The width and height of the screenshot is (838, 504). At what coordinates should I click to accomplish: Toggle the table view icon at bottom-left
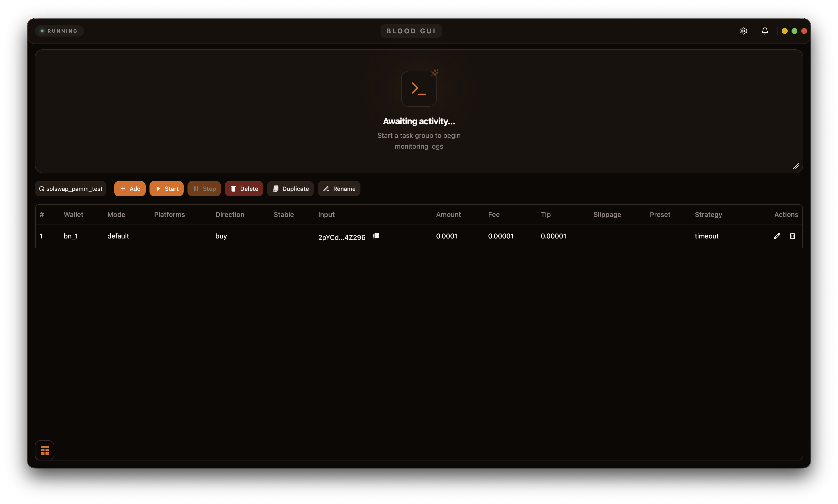pyautogui.click(x=45, y=450)
